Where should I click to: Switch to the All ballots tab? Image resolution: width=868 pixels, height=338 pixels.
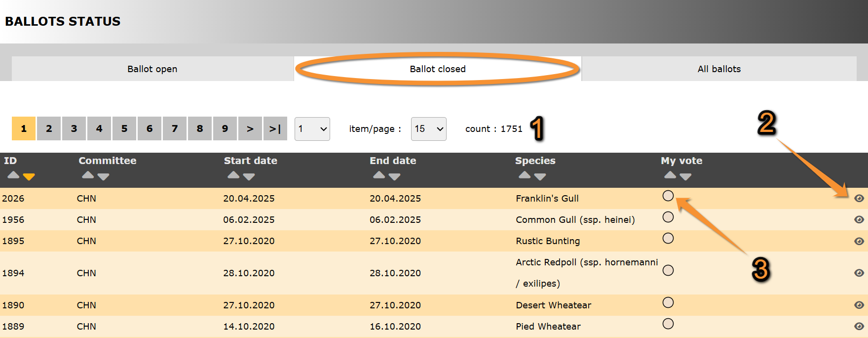[719, 69]
